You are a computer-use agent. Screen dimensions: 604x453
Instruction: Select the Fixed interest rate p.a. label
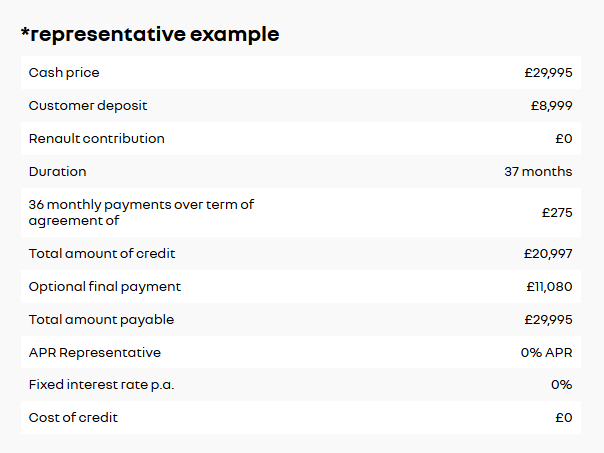point(101,385)
